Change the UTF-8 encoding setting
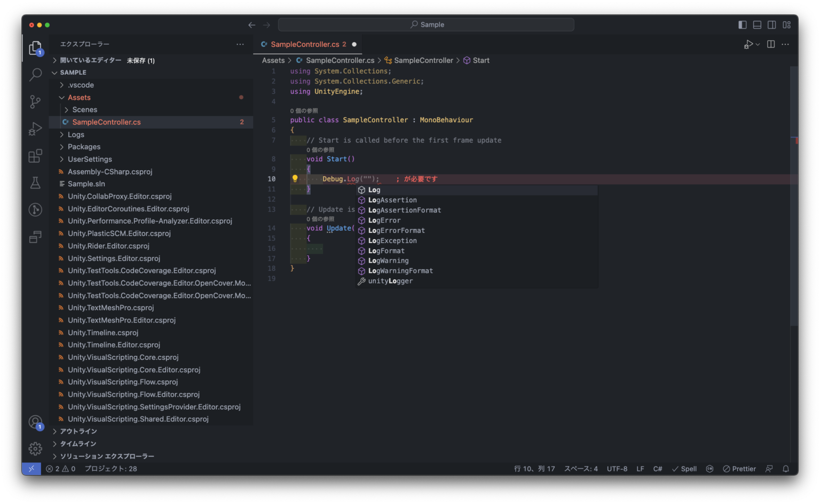Screen dimensions: 820x504 pyautogui.click(x=617, y=468)
